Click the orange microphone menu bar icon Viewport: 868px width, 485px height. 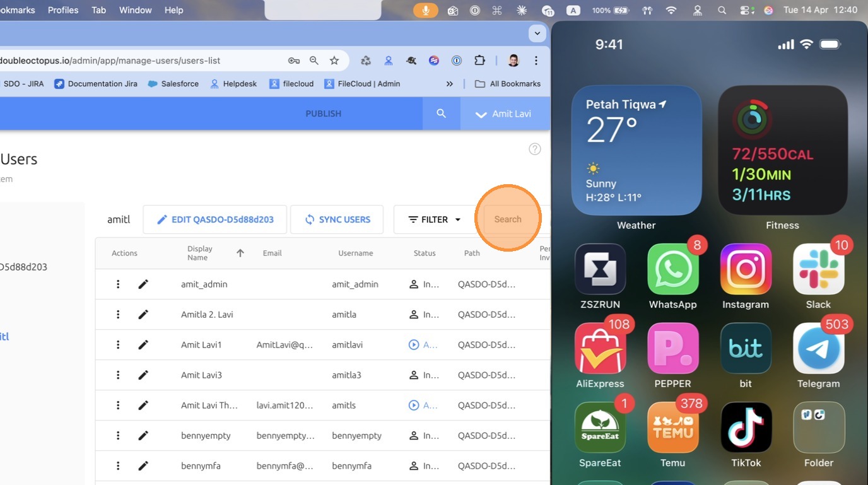pos(426,10)
